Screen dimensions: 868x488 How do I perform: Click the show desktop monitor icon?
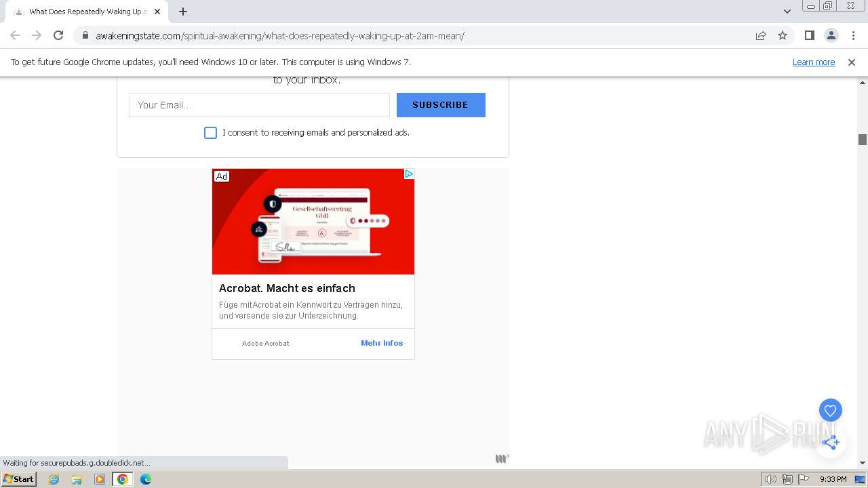(x=860, y=479)
